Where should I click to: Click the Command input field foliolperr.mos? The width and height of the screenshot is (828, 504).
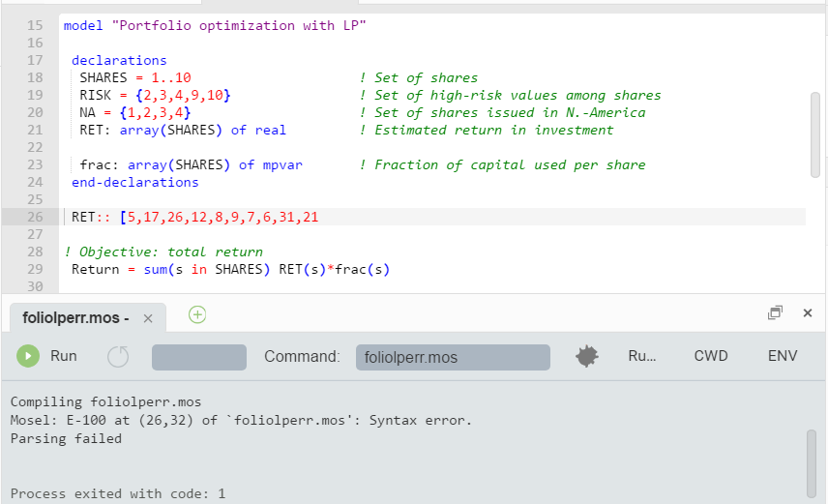coord(453,358)
